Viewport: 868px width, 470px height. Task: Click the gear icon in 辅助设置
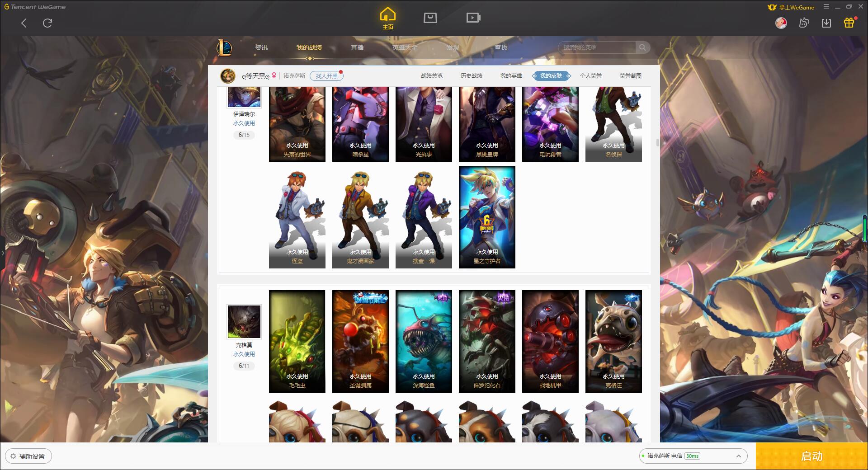point(13,456)
